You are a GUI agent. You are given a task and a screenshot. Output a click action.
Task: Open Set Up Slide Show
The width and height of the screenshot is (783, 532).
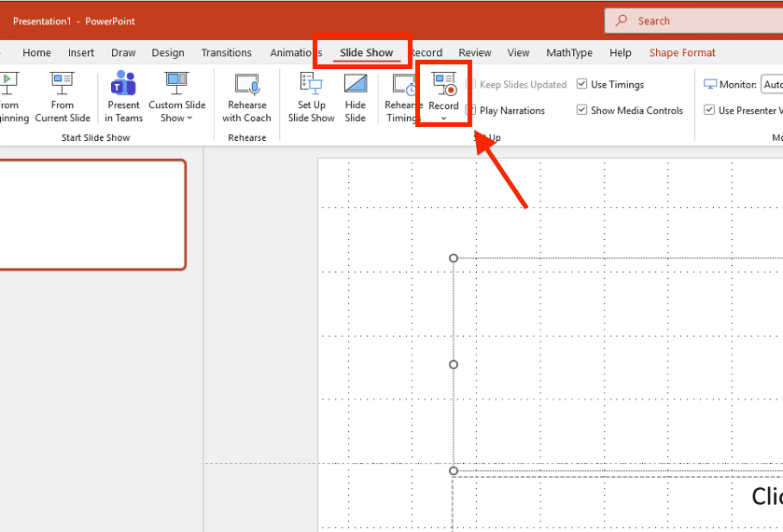pyautogui.click(x=311, y=97)
